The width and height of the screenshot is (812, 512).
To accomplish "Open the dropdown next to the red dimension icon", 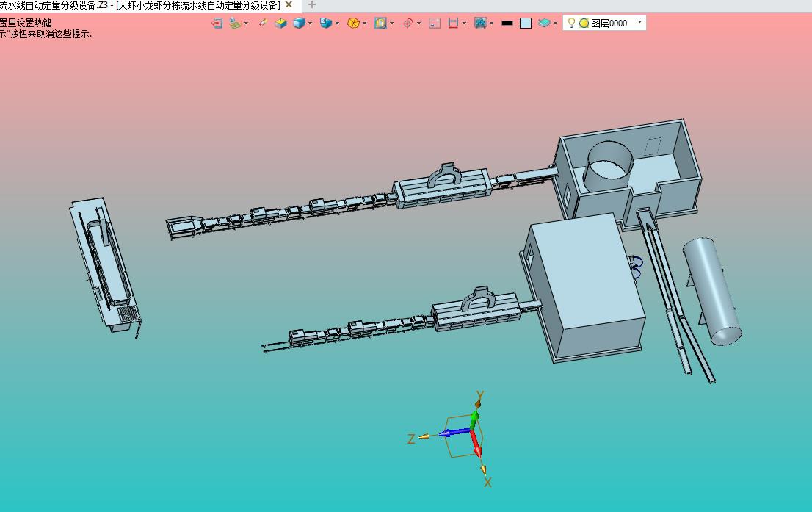I will pos(464,24).
